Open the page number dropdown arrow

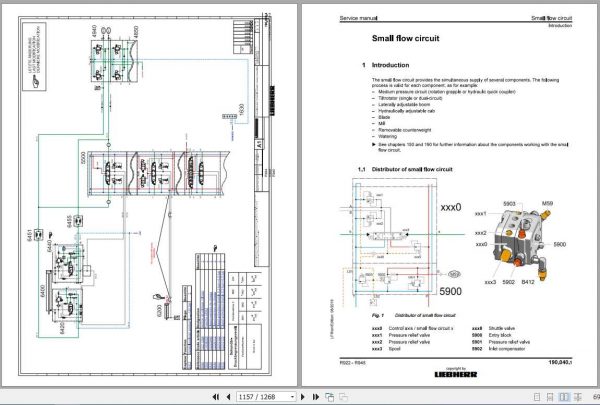[x=292, y=397]
